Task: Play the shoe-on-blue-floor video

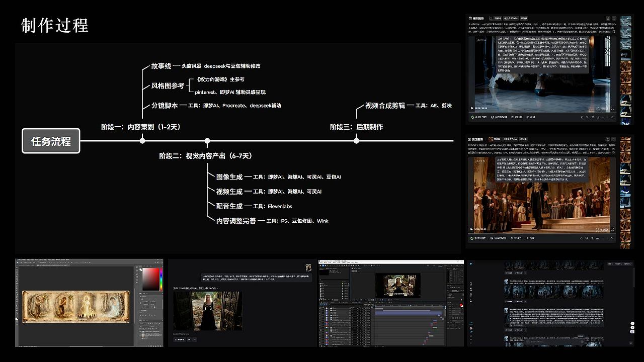Action: coord(472,108)
